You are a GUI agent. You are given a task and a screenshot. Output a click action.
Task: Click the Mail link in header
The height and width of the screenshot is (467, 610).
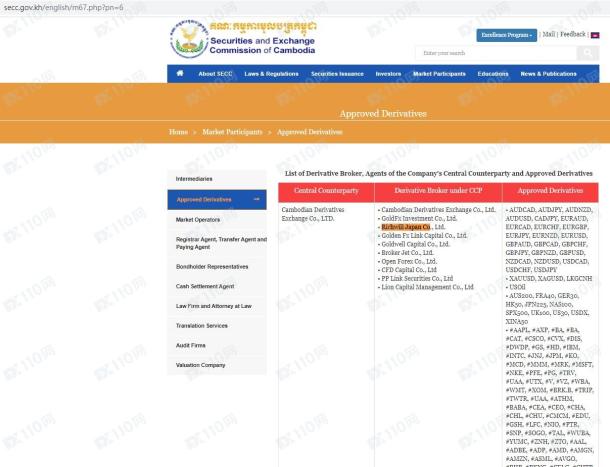point(549,34)
